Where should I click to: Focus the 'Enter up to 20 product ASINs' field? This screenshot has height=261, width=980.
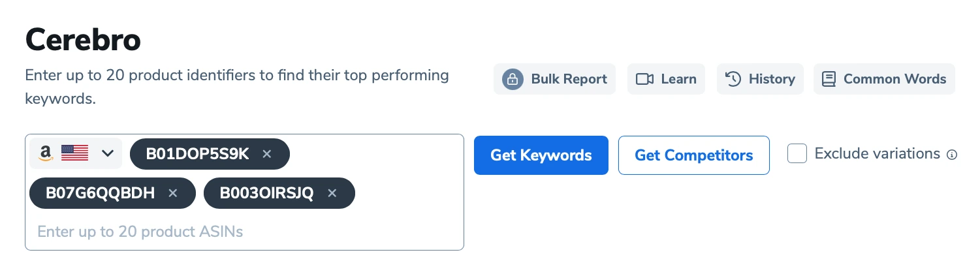pyautogui.click(x=196, y=232)
